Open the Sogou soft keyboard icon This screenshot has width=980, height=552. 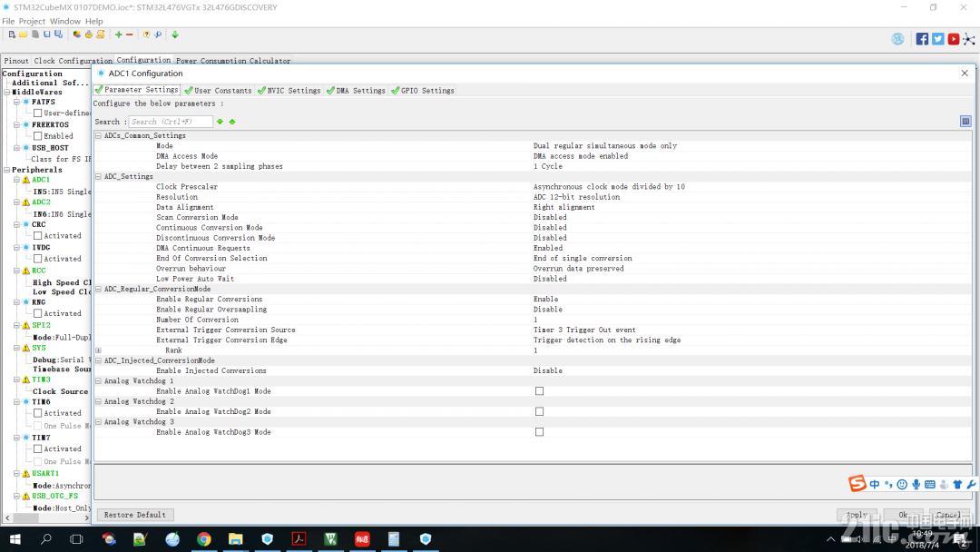click(930, 485)
